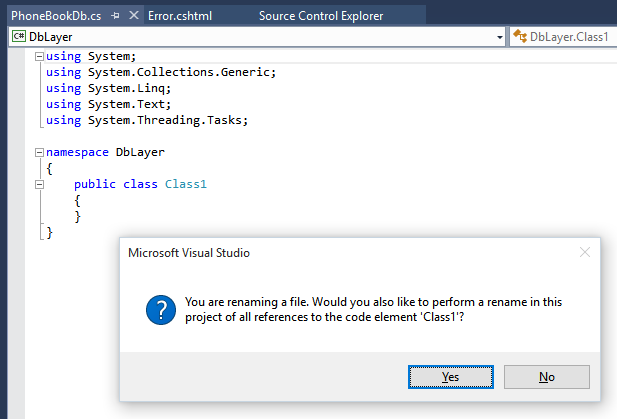Select the PhoneBookDb.cs tab
This screenshot has height=419, width=617.
coord(56,16)
